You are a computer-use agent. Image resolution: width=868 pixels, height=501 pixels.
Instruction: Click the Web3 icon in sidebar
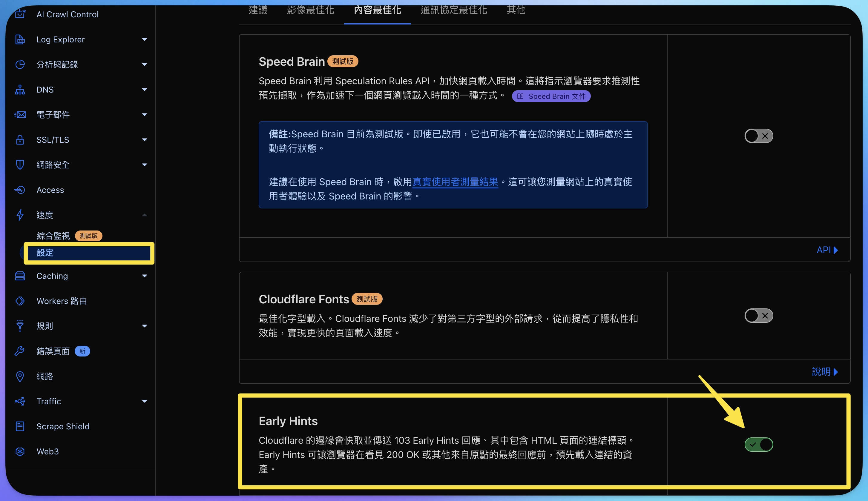pyautogui.click(x=20, y=451)
